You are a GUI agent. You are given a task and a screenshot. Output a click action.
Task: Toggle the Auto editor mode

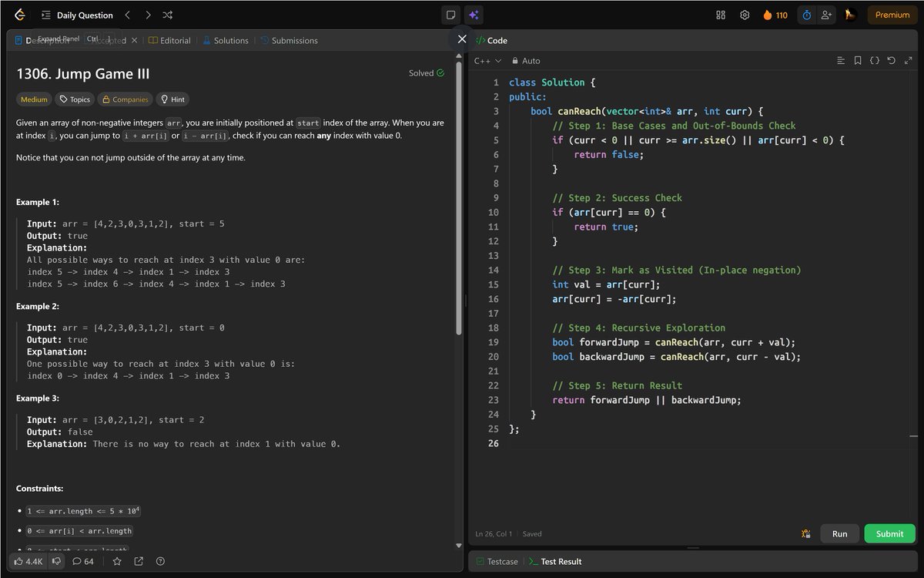(526, 60)
